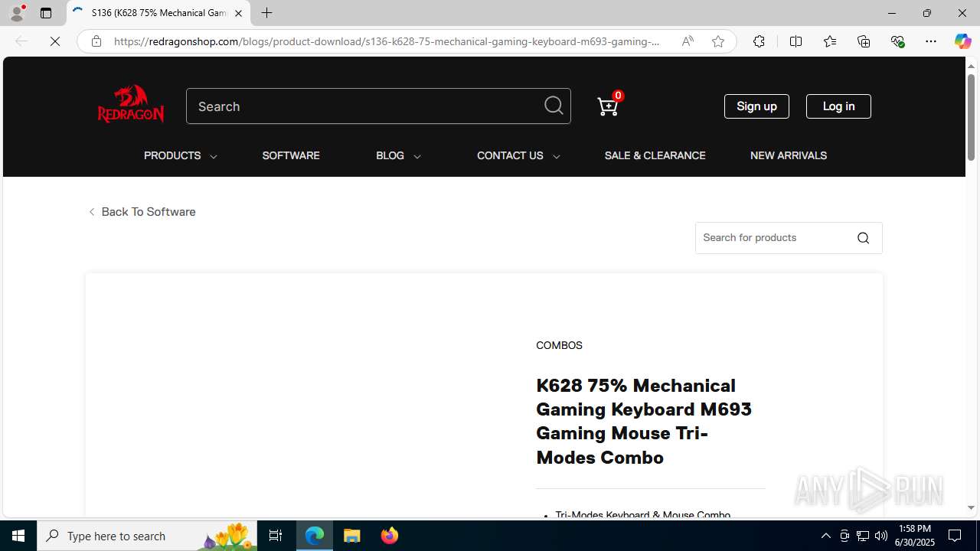Screen dimensions: 980x551
Task: Close the S136 K628 tab
Action: (x=238, y=13)
